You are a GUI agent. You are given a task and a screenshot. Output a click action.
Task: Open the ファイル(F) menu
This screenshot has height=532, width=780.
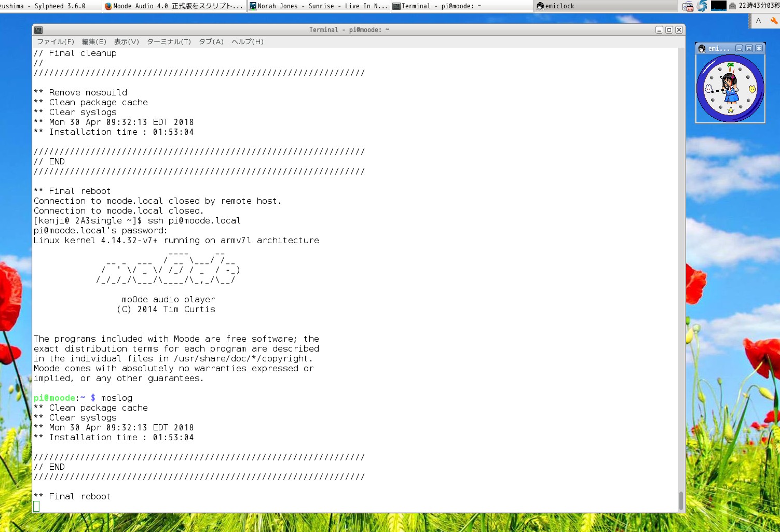coord(55,41)
